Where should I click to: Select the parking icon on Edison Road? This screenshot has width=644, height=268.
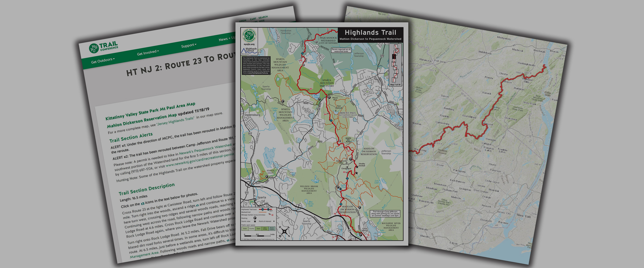(x=283, y=101)
